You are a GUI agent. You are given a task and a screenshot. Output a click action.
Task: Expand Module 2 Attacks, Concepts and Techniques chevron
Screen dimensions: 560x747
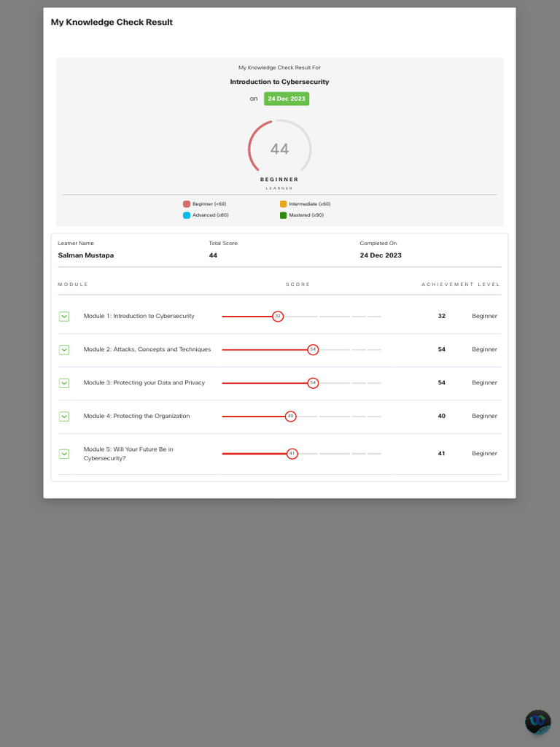pyautogui.click(x=64, y=349)
